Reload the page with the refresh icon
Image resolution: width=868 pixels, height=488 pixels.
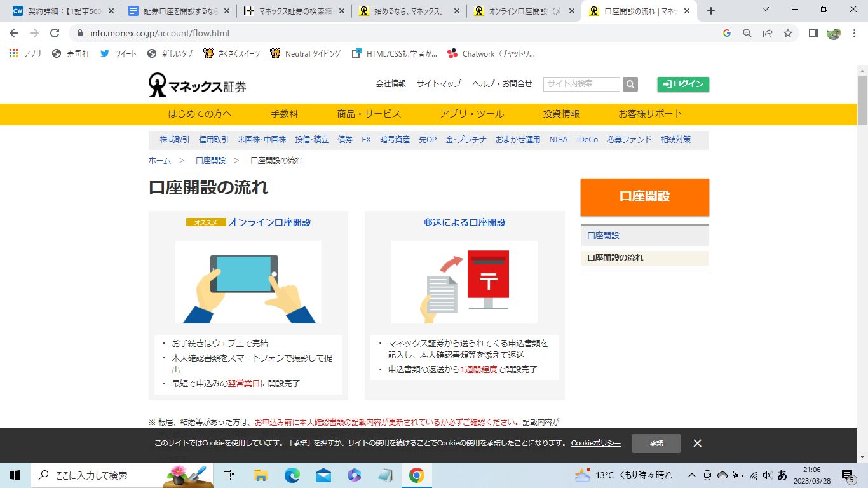click(55, 33)
